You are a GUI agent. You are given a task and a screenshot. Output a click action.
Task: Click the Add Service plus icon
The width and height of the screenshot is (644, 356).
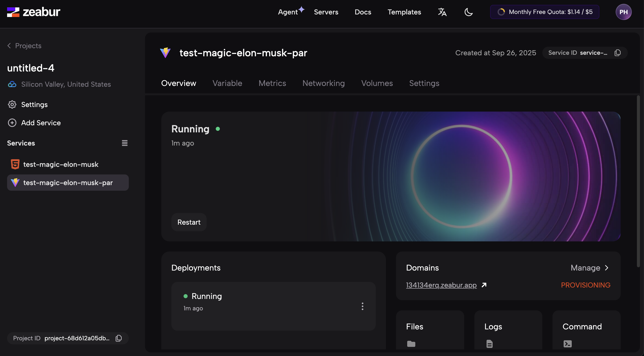click(x=12, y=123)
